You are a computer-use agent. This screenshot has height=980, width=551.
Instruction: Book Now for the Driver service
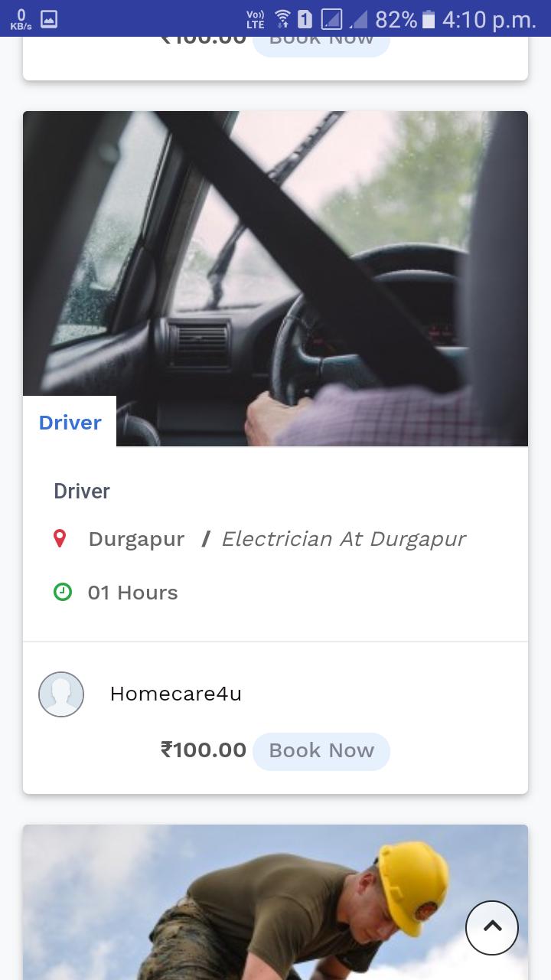click(321, 751)
